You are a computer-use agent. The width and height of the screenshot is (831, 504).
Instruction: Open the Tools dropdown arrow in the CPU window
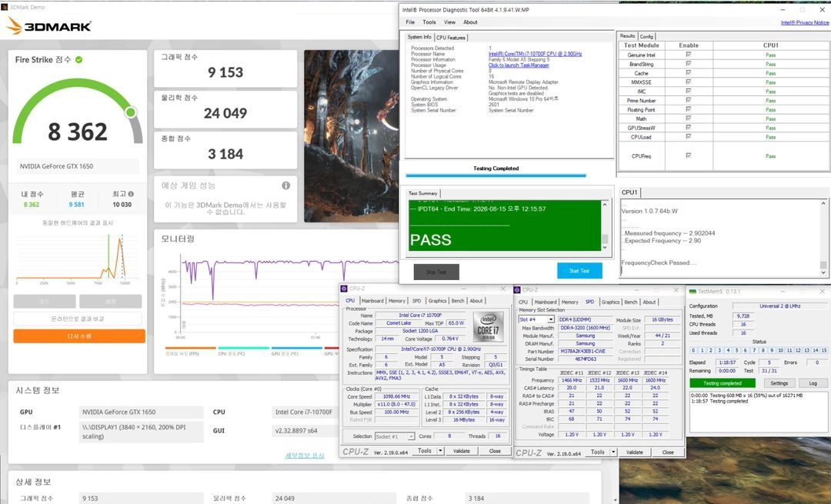pyautogui.click(x=440, y=450)
